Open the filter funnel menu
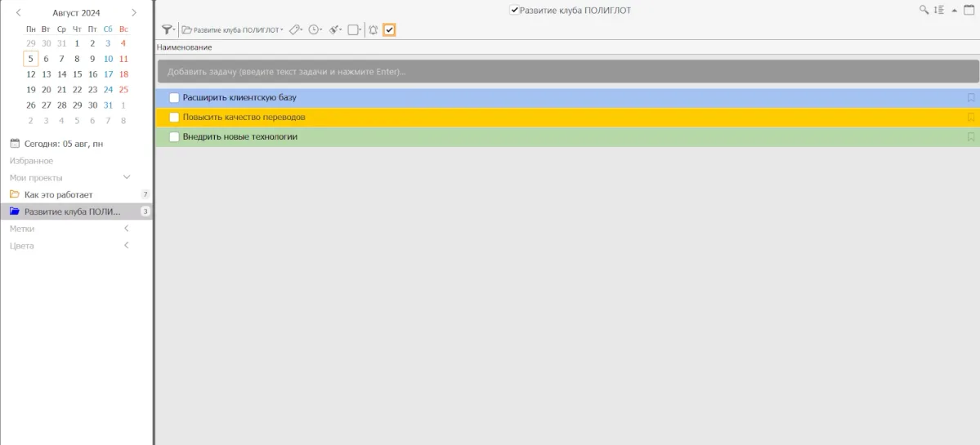The image size is (980, 445). click(168, 29)
